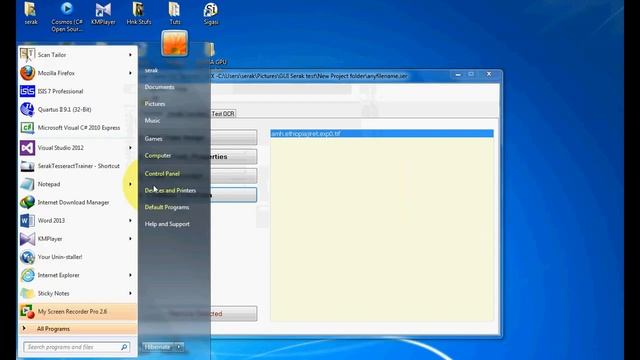The width and height of the screenshot is (640, 360).
Task: Open Documents from Start menu
Action: pos(159,87)
